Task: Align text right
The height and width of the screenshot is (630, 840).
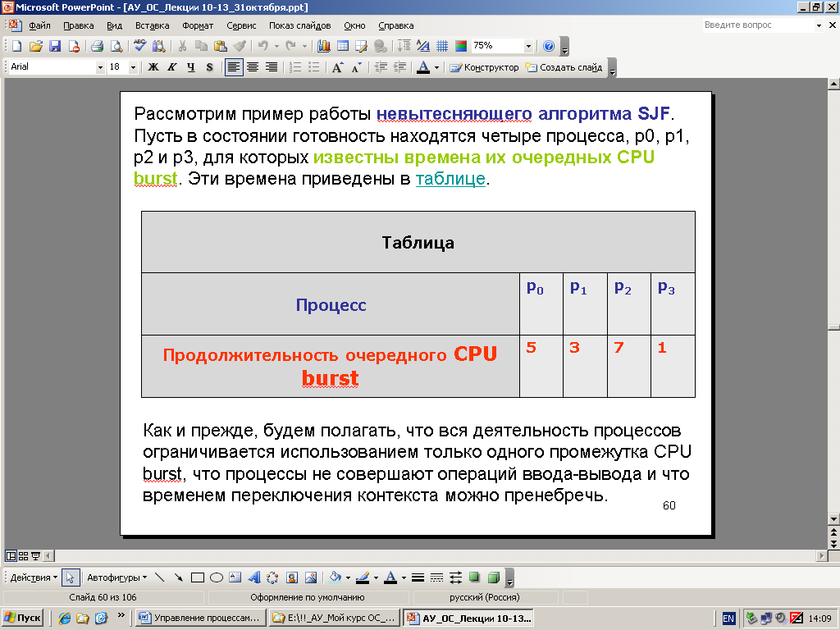Action: pyautogui.click(x=272, y=67)
